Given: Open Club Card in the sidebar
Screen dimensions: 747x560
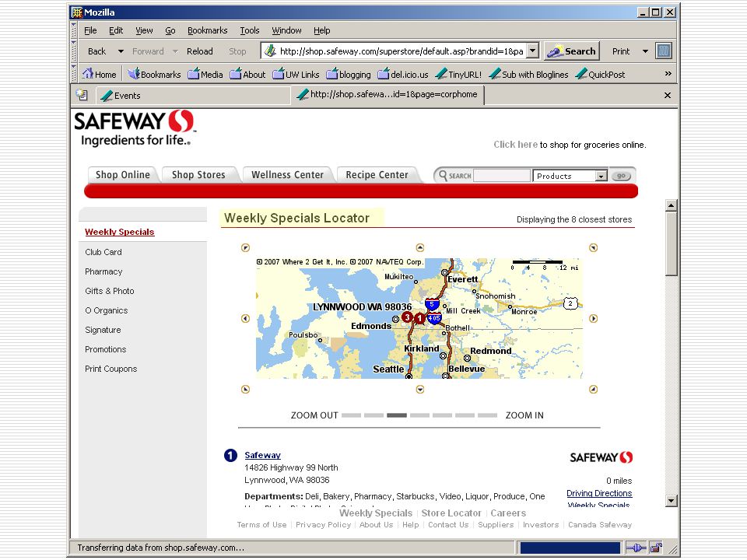Looking at the screenshot, I should pyautogui.click(x=103, y=252).
